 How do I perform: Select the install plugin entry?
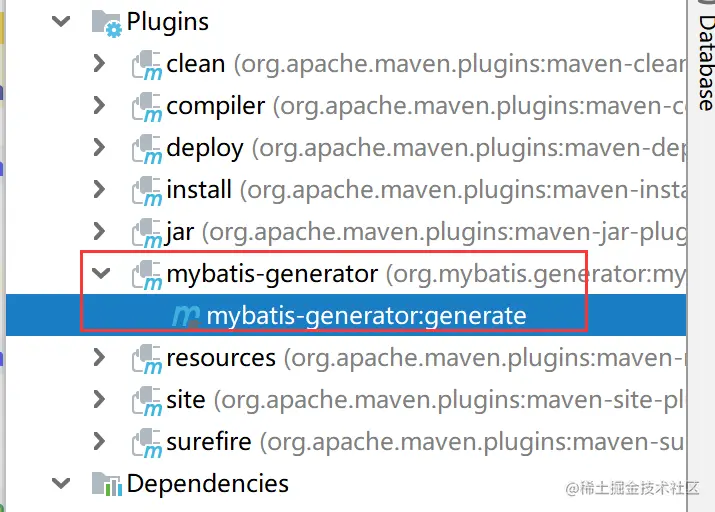point(199,190)
